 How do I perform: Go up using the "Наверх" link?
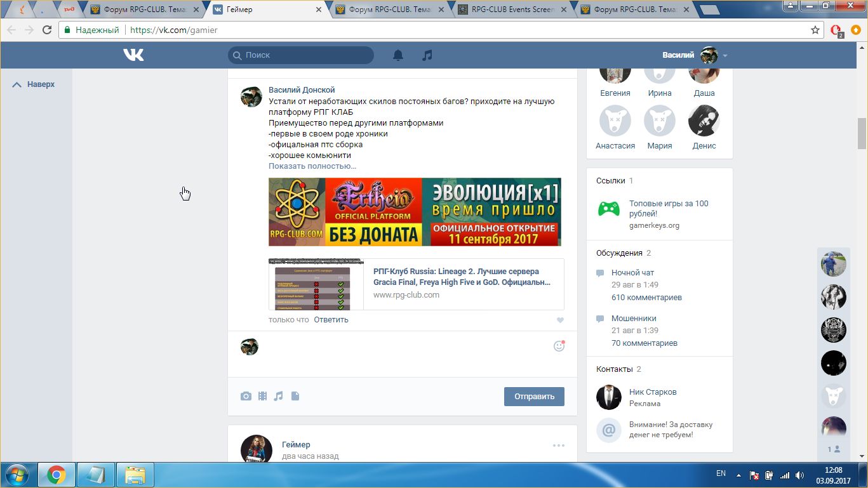(x=34, y=84)
